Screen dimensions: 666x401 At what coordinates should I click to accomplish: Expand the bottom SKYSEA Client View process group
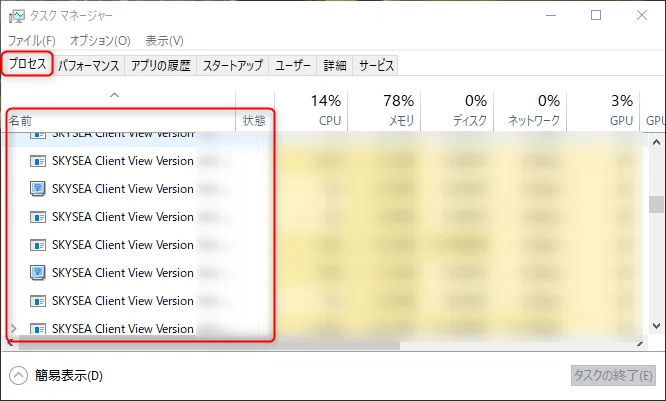[14, 328]
